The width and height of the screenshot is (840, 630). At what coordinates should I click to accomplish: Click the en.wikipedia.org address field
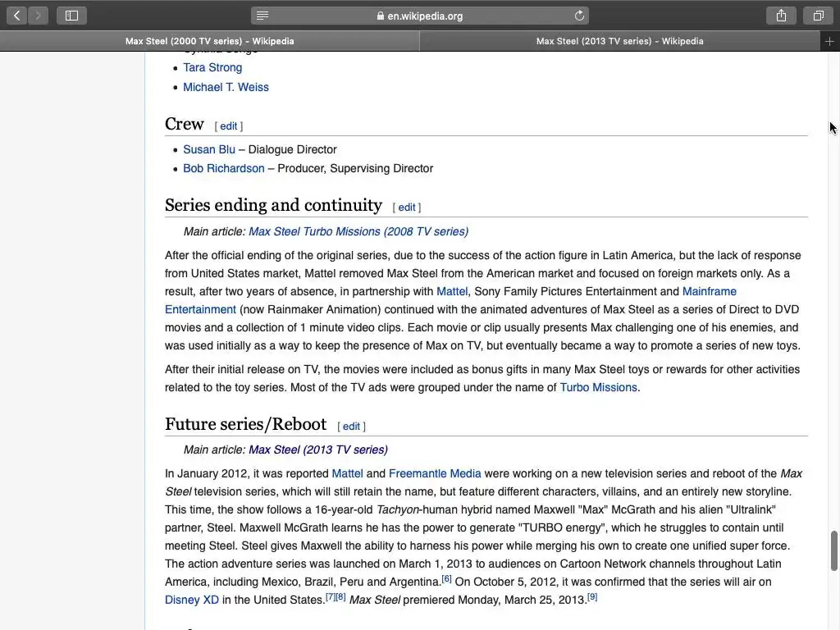click(420, 16)
